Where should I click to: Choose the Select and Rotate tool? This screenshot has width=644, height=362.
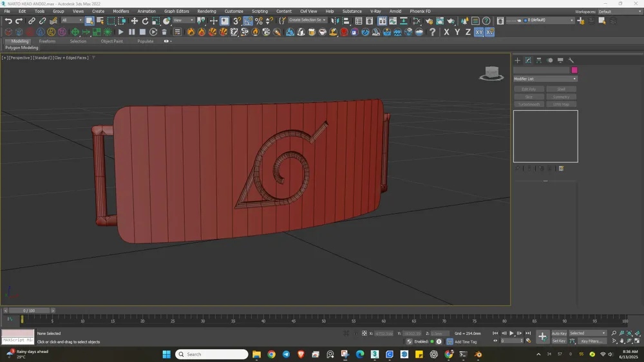tap(145, 21)
